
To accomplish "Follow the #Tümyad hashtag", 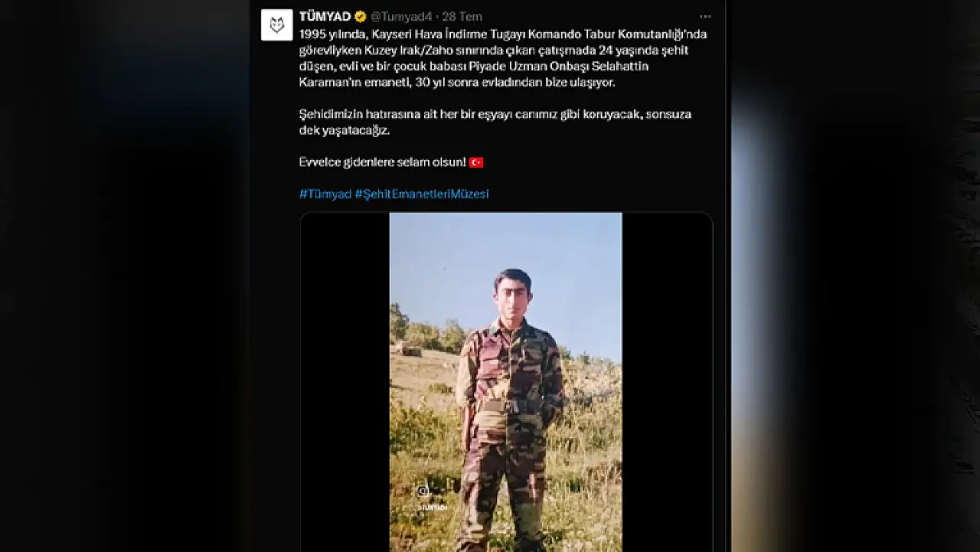I will coord(325,194).
